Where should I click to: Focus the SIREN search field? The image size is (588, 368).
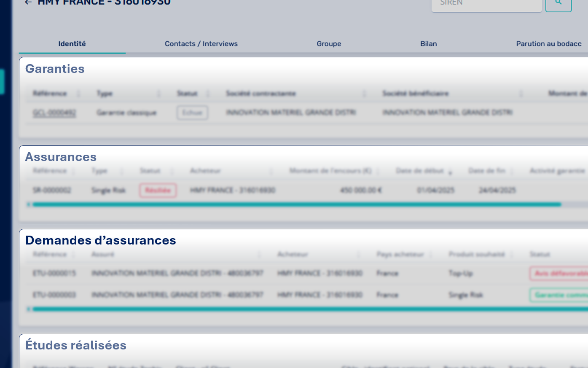click(x=486, y=4)
